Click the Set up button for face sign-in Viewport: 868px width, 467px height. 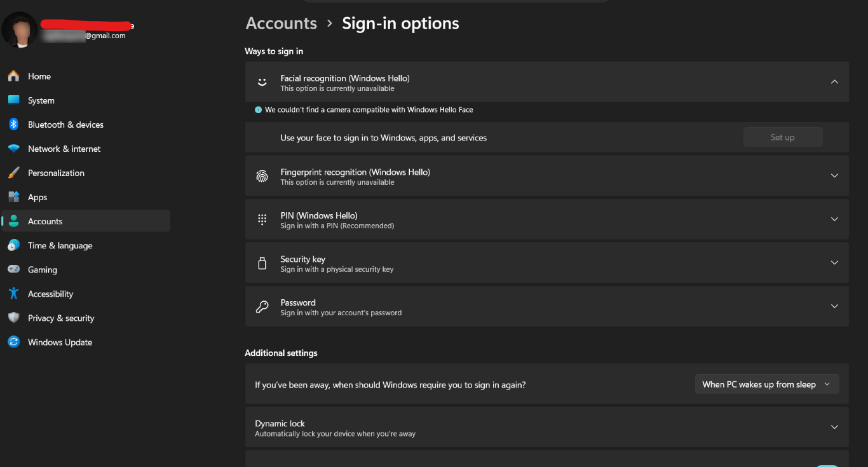(x=783, y=137)
